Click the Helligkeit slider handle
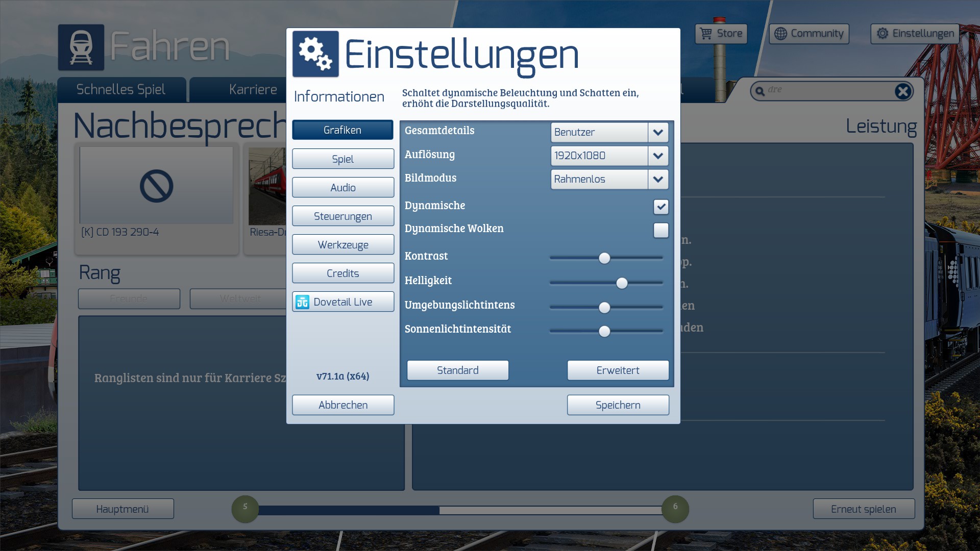Screen dimensions: 980x551 [621, 283]
